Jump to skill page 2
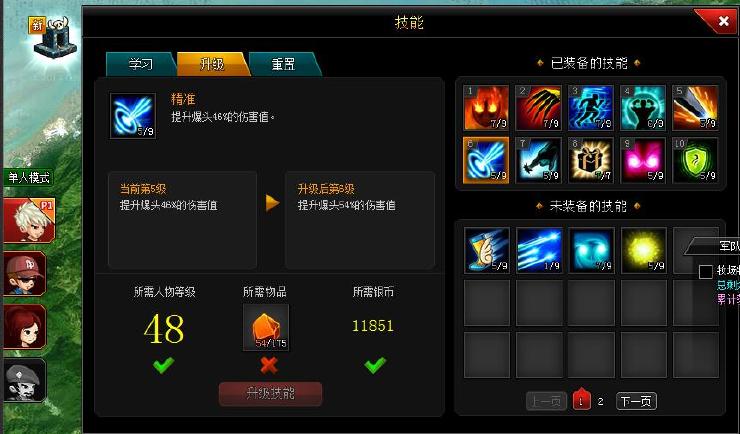Image resolution: width=740 pixels, height=434 pixels. (x=600, y=401)
